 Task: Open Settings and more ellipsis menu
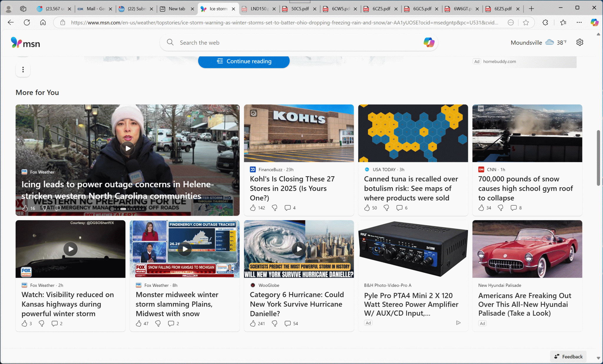(579, 22)
